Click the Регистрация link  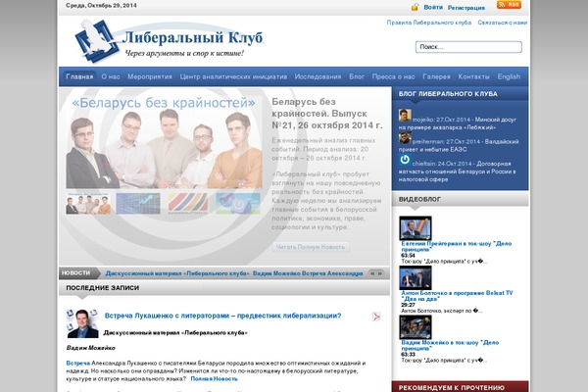(466, 8)
